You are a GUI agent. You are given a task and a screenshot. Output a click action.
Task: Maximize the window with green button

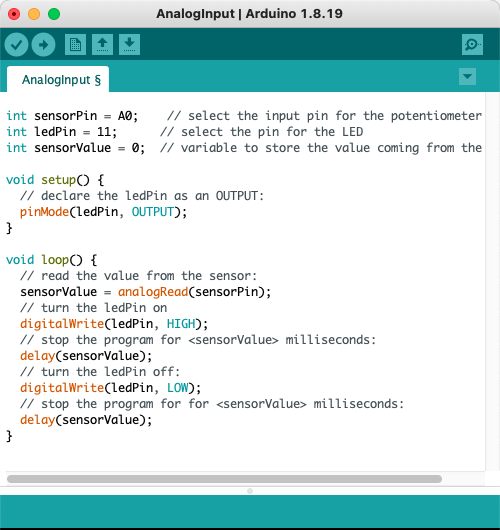click(x=54, y=14)
